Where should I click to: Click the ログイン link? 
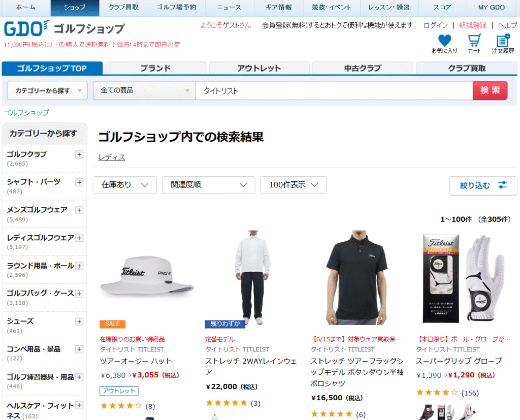(435, 25)
